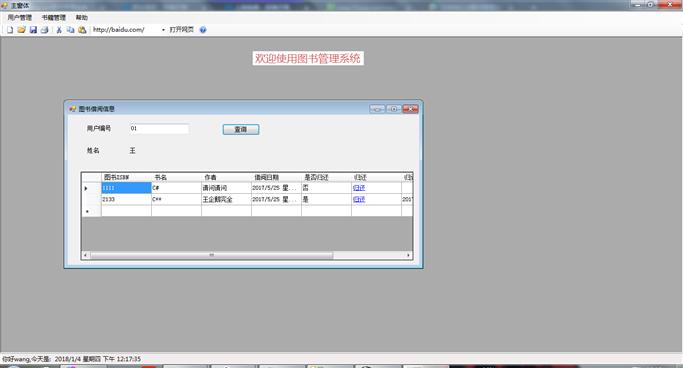Expand the URL combo box dropdown arrow
The height and width of the screenshot is (368, 683).
163,30
